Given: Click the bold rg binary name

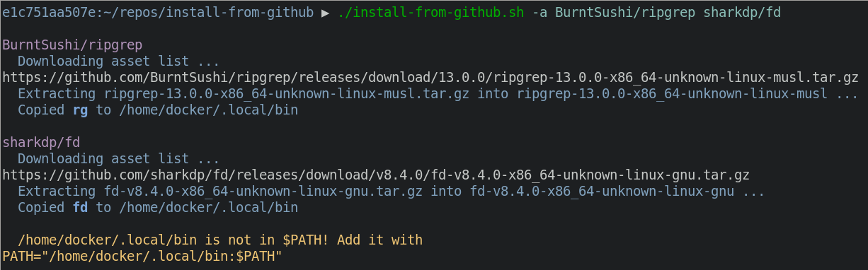Looking at the screenshot, I should click(x=80, y=110).
